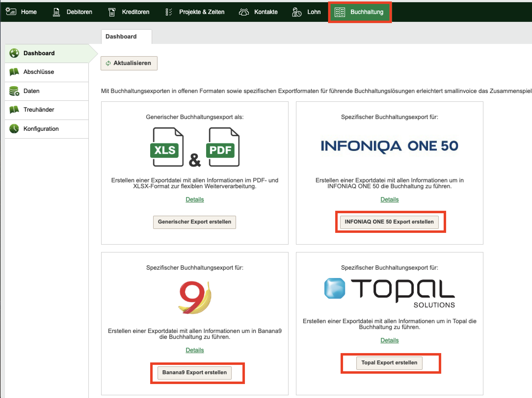532x398 pixels.
Task: Click the clock icon beside Konfiguration
Action: click(14, 129)
